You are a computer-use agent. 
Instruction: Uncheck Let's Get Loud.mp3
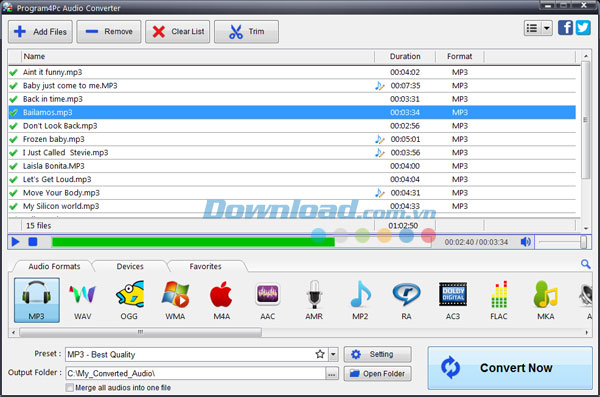click(x=14, y=180)
